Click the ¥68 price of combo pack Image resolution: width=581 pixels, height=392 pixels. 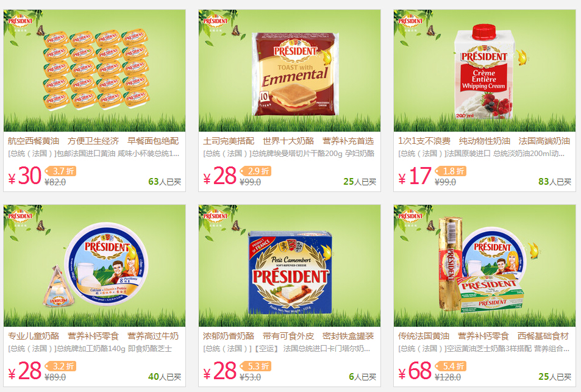(x=415, y=371)
